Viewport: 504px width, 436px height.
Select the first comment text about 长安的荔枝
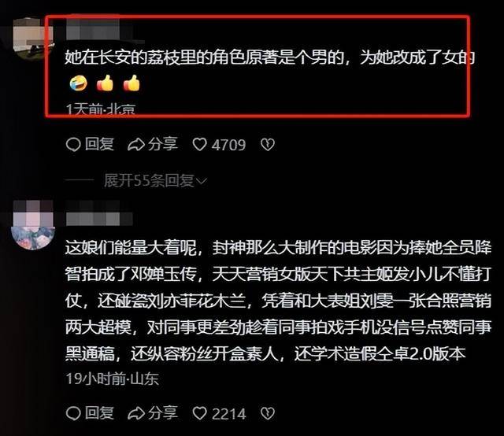pos(269,57)
